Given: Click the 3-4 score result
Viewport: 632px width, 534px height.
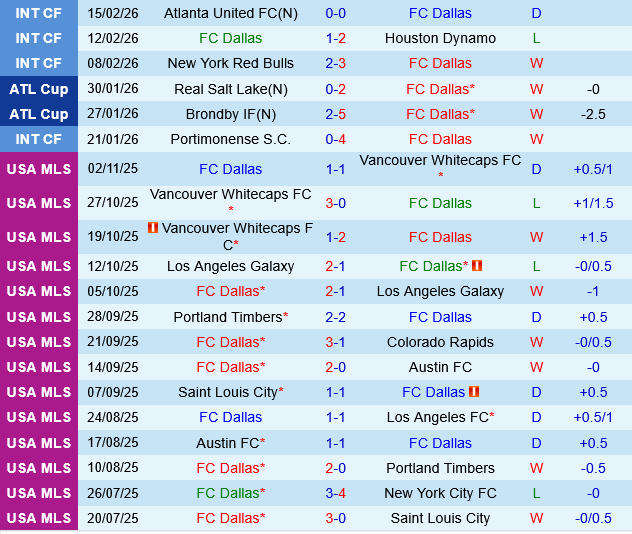Looking at the screenshot, I should (x=336, y=493).
